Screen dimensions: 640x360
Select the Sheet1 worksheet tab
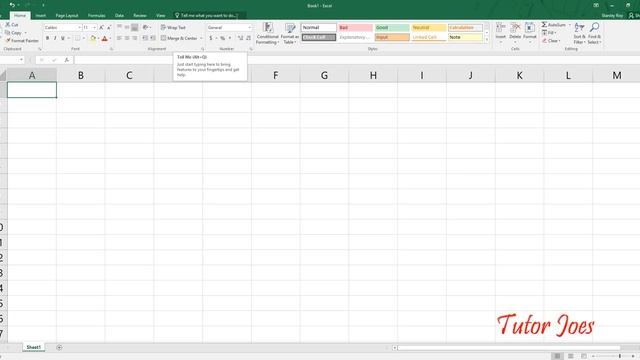tap(33, 347)
